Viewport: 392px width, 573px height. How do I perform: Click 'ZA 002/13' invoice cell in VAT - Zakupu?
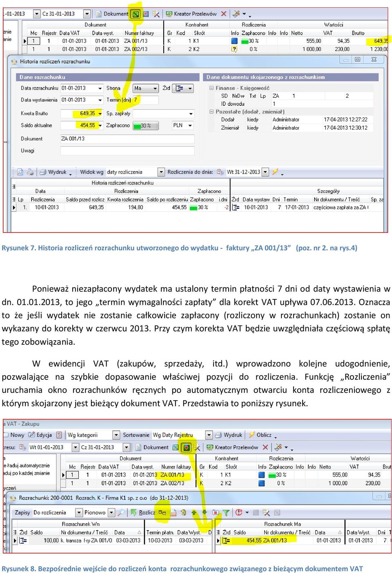172,483
